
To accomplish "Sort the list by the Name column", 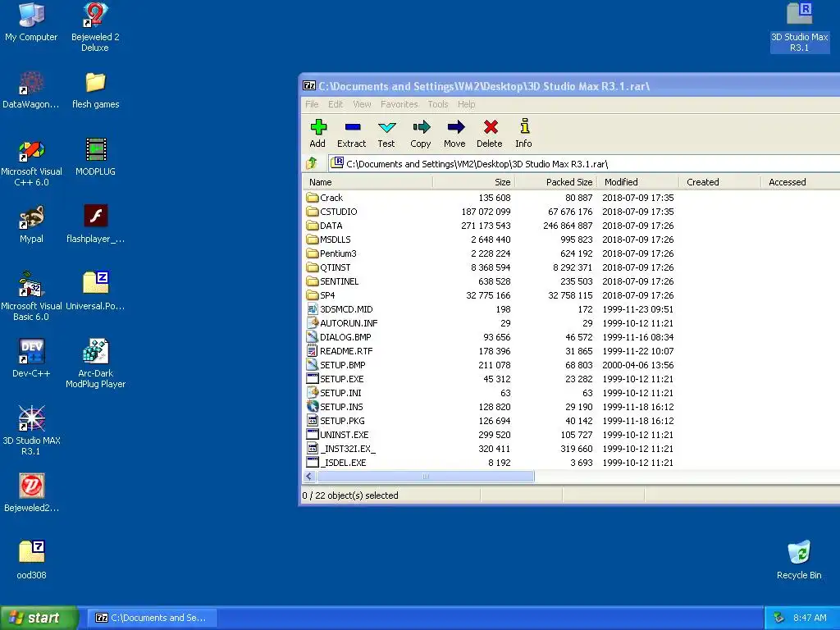I will click(368, 182).
